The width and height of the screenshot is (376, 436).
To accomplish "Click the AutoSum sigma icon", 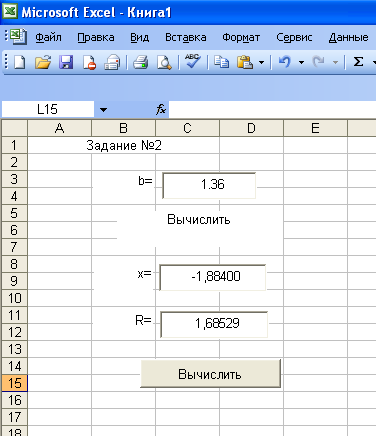I will (x=358, y=62).
